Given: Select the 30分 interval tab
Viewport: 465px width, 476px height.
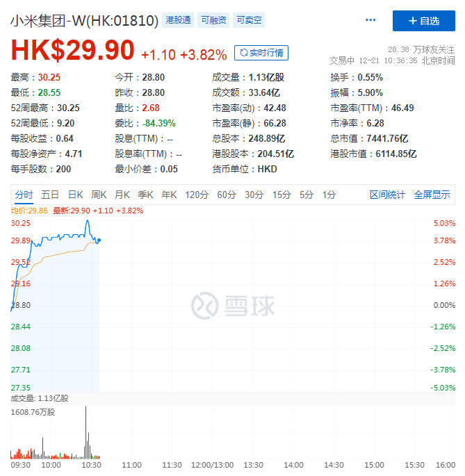Looking at the screenshot, I should click(254, 195).
